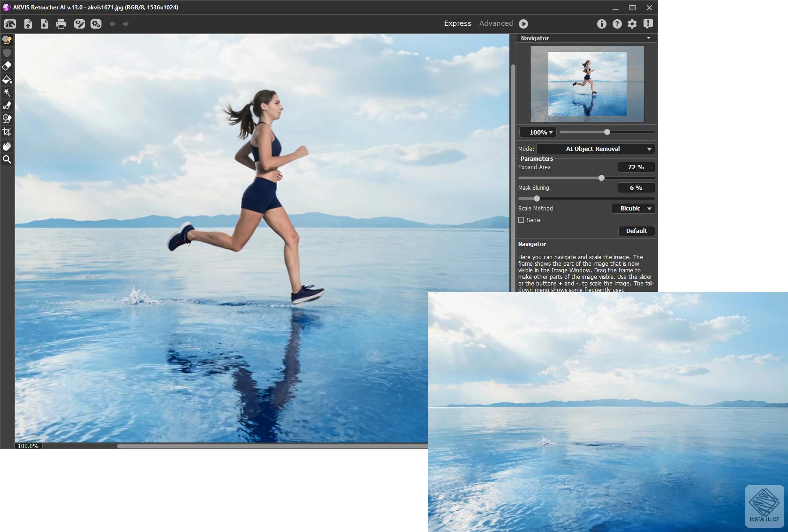Click the Navigator preview thumbnail
The width and height of the screenshot is (788, 532).
[587, 84]
